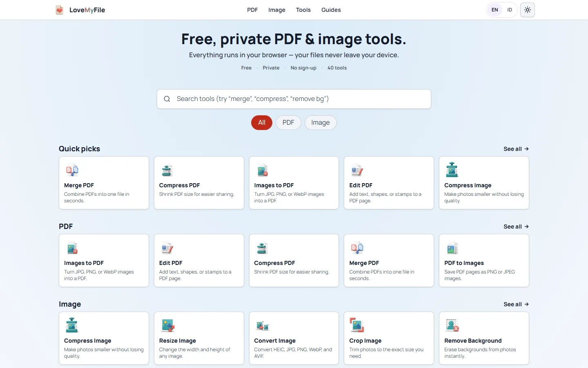
Task: Click See all for PDF section
Action: (516, 227)
